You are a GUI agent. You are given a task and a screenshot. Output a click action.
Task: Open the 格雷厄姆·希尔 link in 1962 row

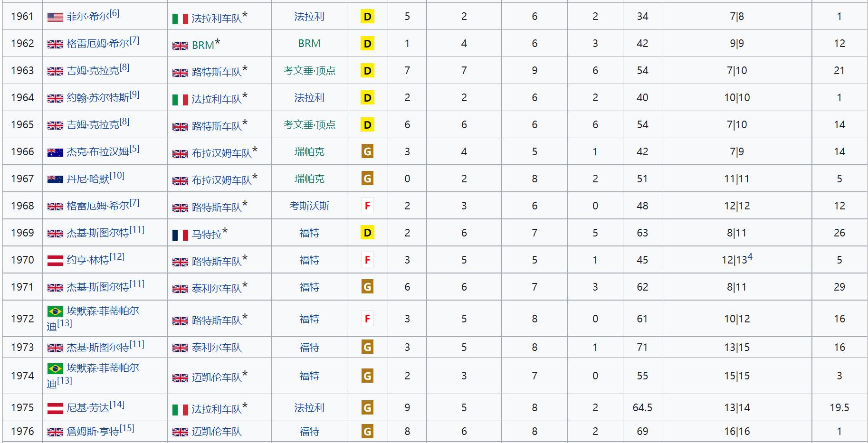98,44
